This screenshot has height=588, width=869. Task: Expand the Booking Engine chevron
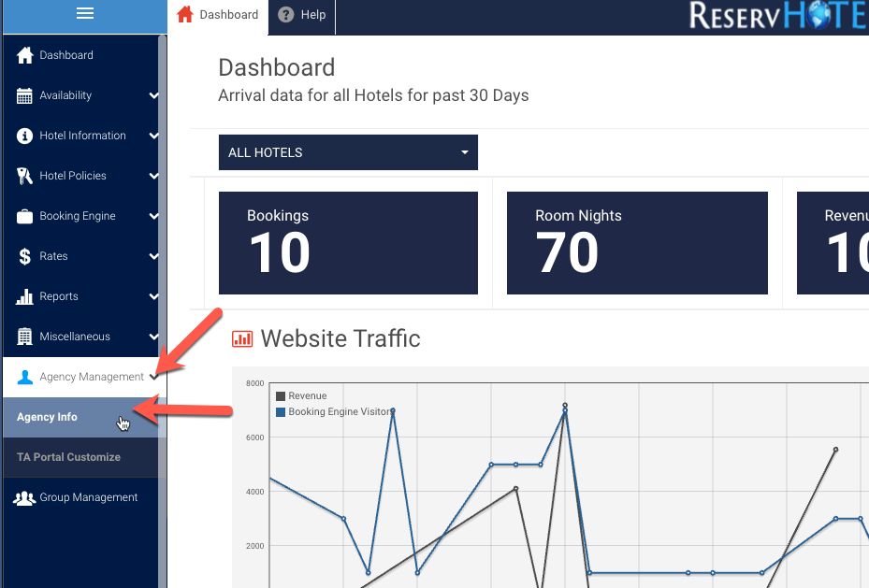(153, 216)
